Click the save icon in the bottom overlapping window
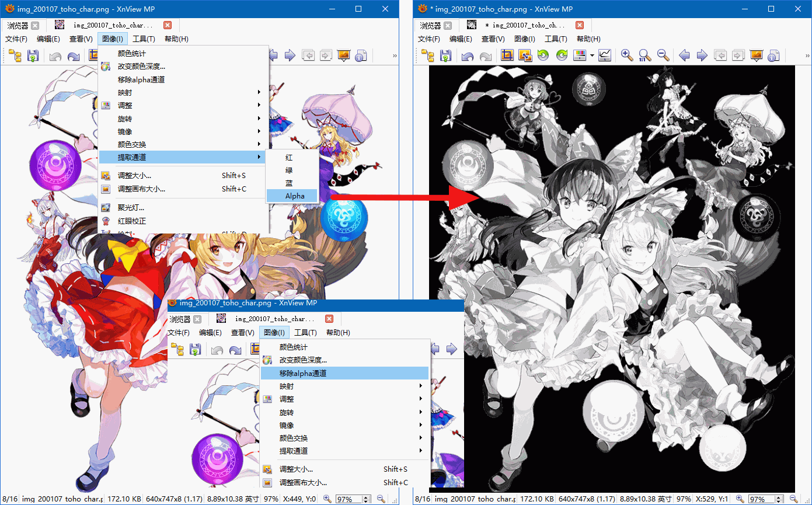 point(195,349)
